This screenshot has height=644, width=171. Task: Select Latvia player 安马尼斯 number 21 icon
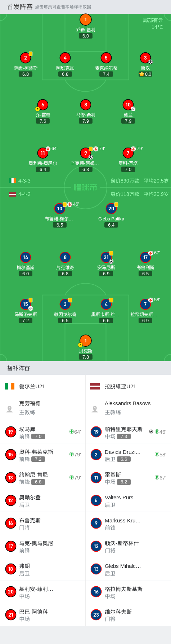106,257
